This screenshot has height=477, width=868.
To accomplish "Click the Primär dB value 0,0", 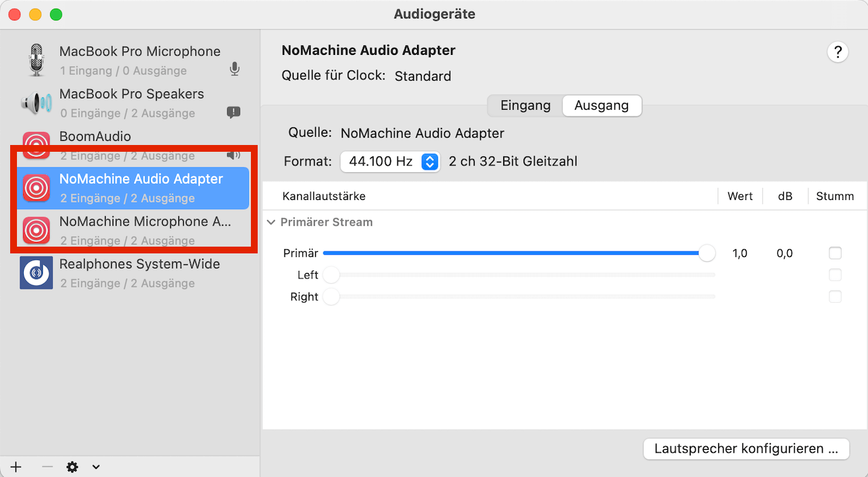I will tap(785, 253).
